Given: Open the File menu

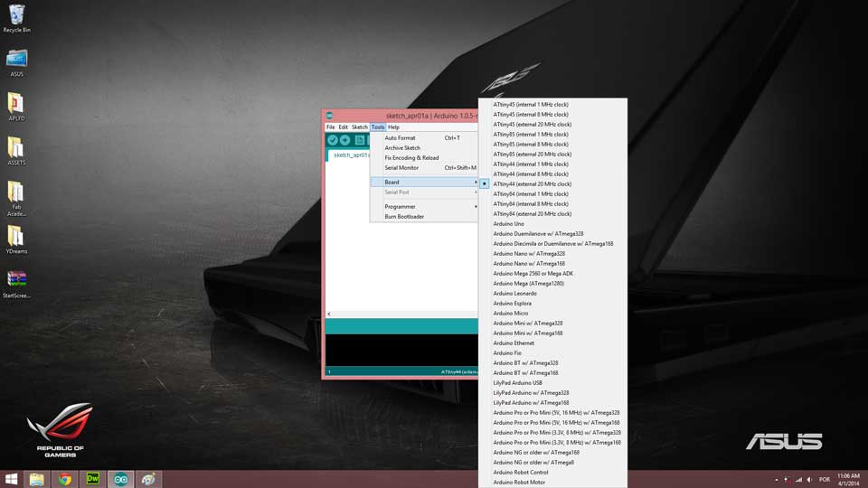Looking at the screenshot, I should point(331,127).
